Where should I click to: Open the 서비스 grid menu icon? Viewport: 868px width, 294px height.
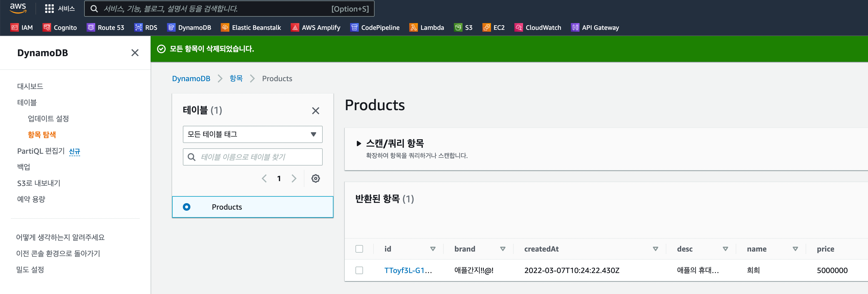point(49,9)
